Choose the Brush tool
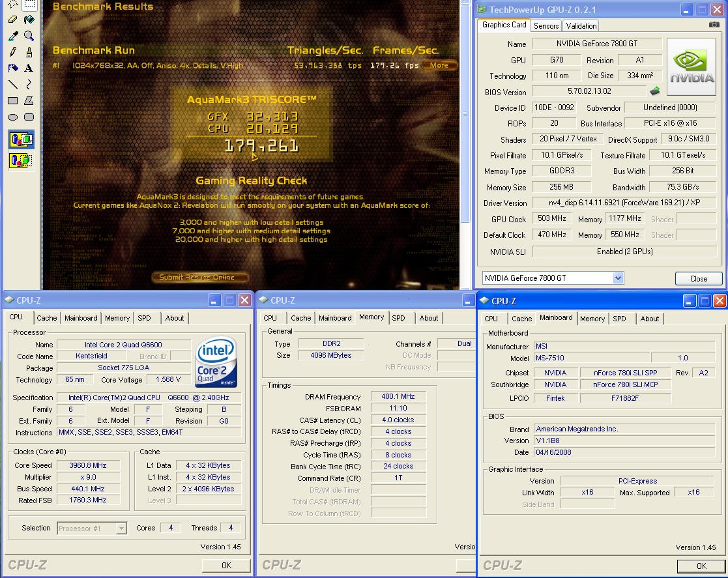Viewport: 728px width, 578px height. point(29,52)
